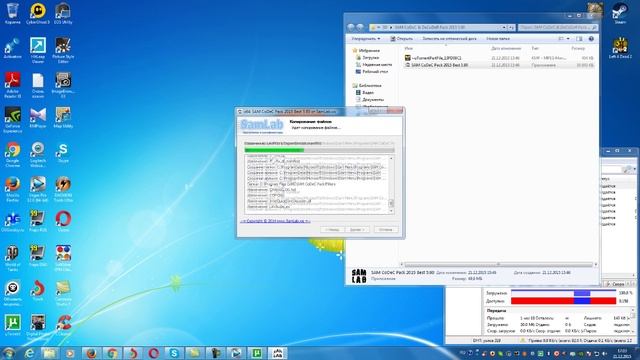Viewport: 640px width, 360px height.
Task: Open the Mozilla Firefox desktop shortcut
Action: point(13,189)
